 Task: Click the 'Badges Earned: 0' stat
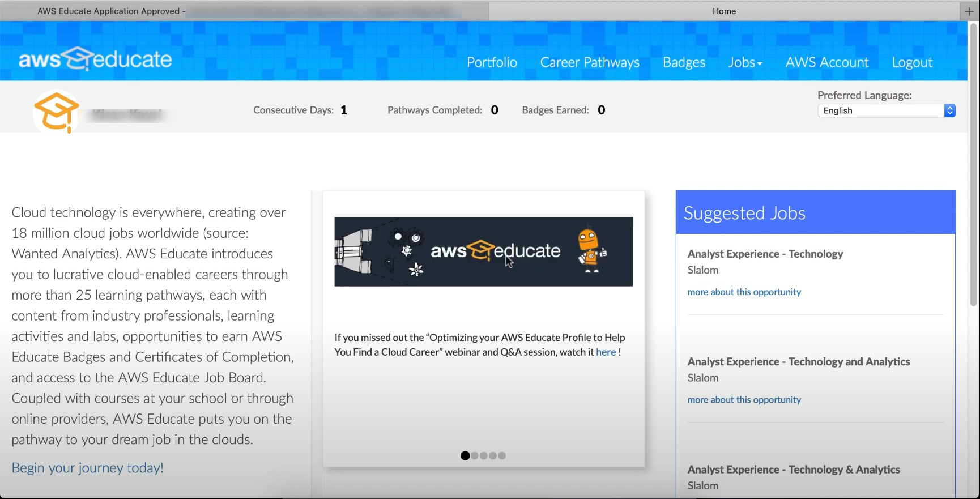pyautogui.click(x=564, y=110)
